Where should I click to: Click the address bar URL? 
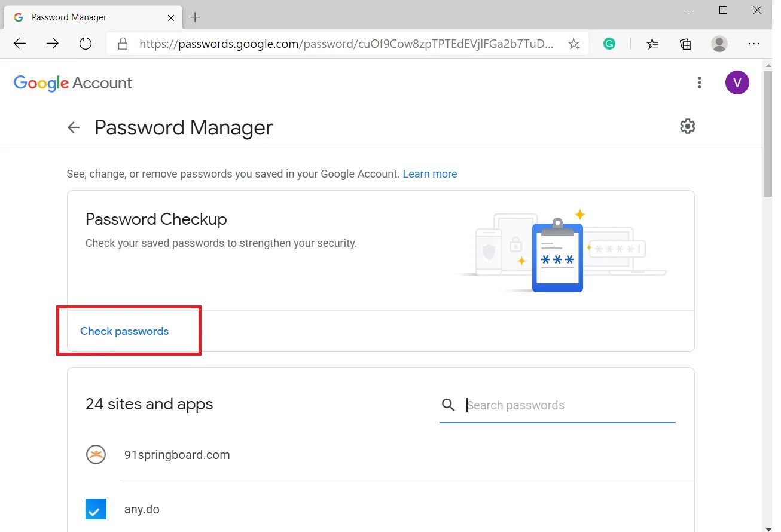coord(346,44)
